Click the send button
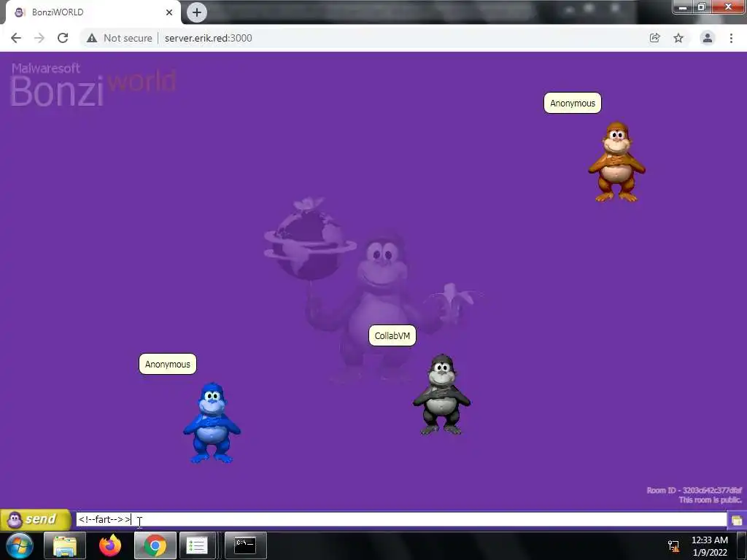This screenshot has width=747, height=560. tap(35, 519)
